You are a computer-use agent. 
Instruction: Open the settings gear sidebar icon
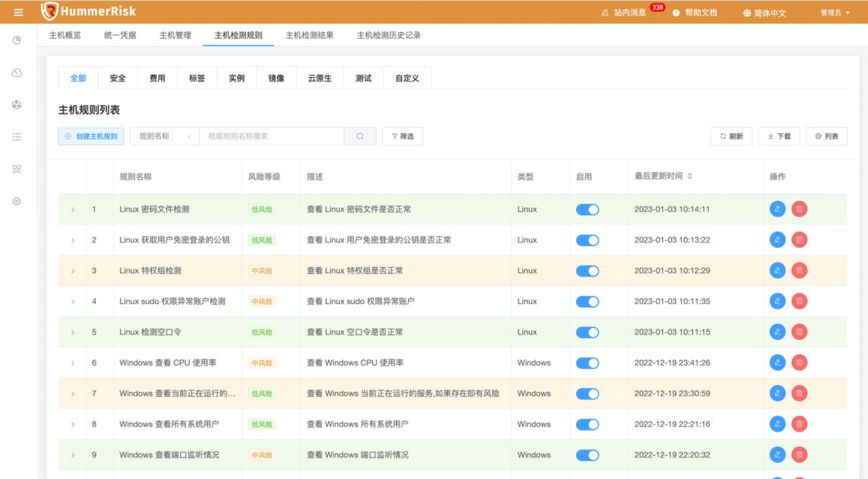click(x=17, y=201)
